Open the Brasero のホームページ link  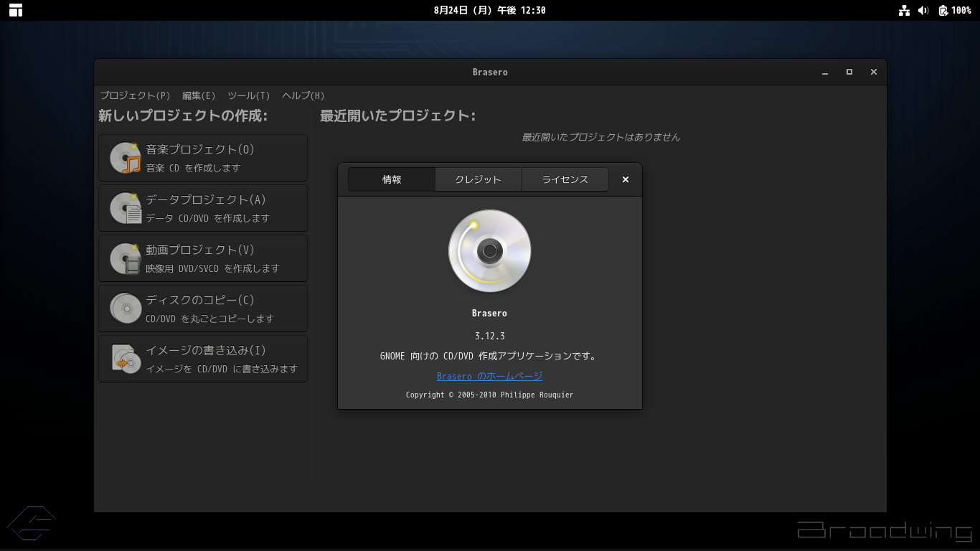(489, 376)
